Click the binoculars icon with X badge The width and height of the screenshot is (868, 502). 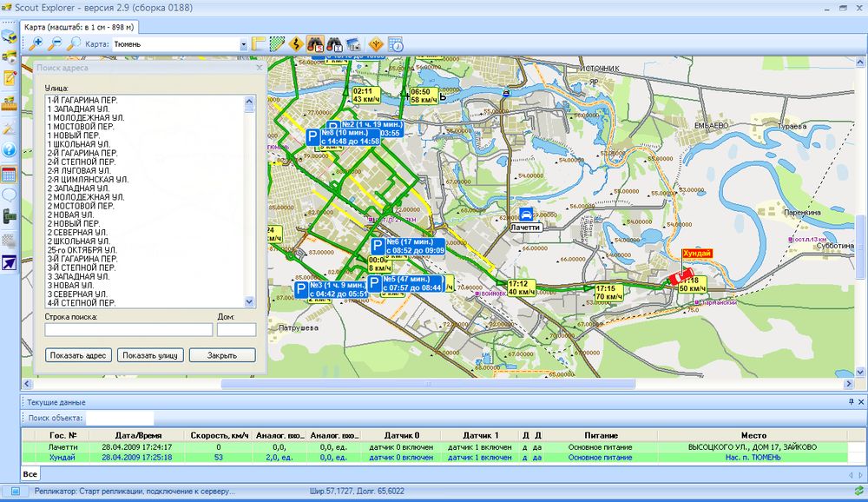pos(334,43)
